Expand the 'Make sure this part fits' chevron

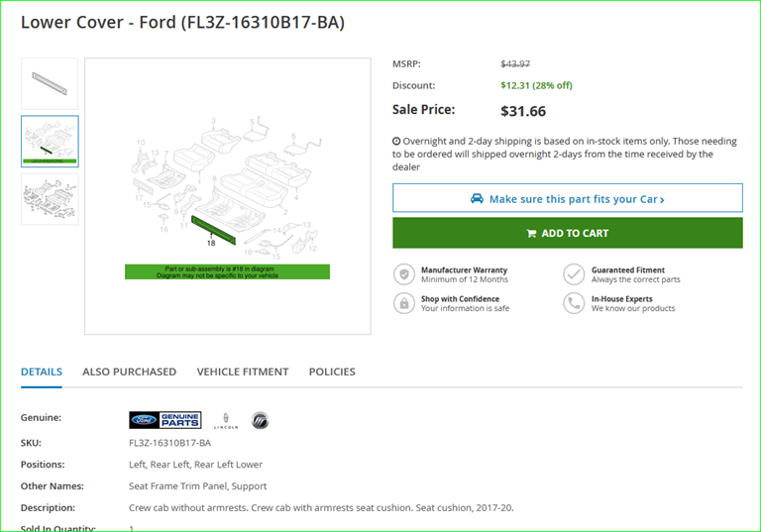pos(662,200)
